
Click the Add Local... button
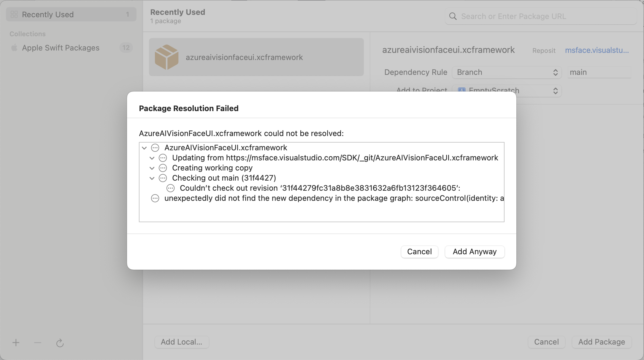tap(182, 342)
